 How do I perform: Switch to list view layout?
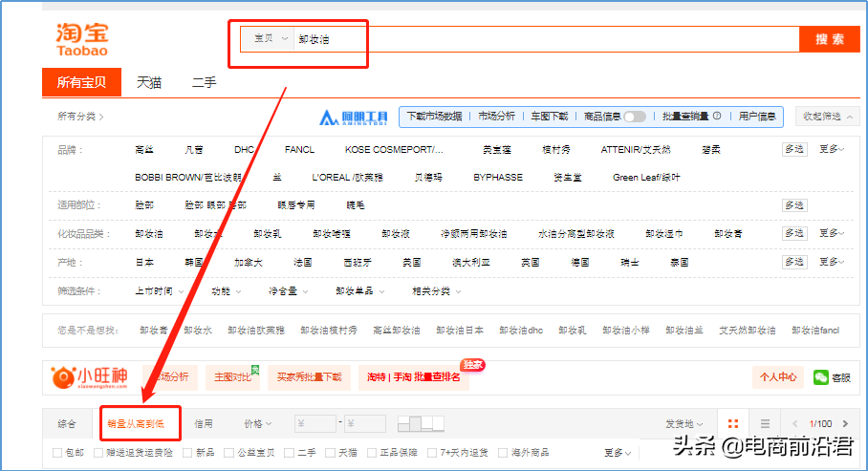click(765, 423)
